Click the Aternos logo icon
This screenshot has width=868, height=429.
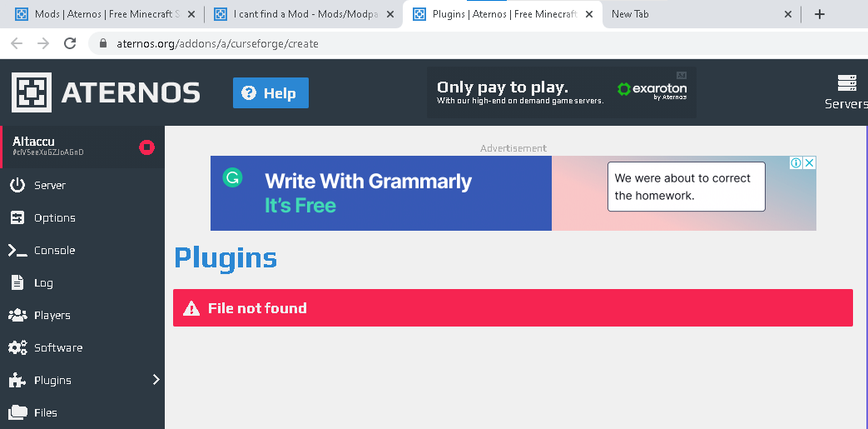[32, 92]
